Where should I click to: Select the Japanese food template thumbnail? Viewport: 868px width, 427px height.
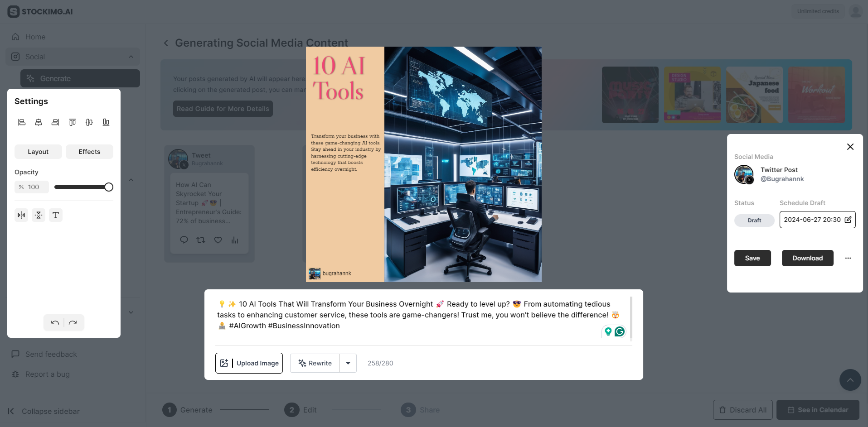point(754,94)
